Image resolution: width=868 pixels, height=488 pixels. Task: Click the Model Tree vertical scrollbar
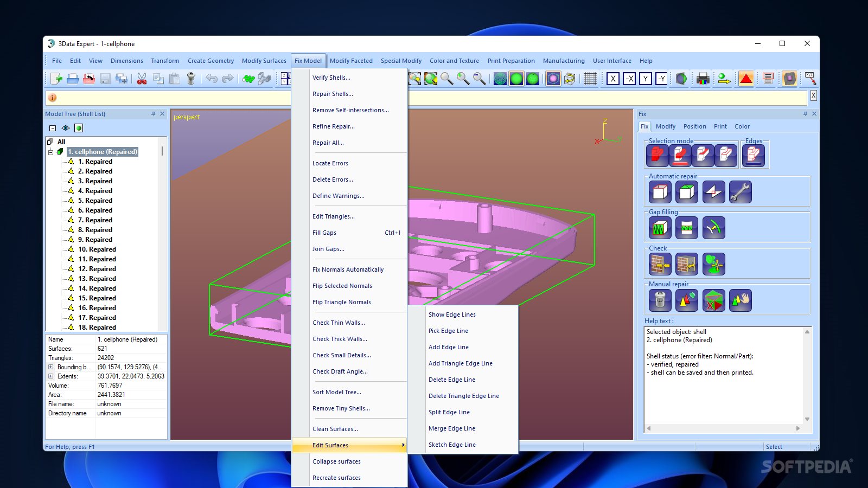[x=162, y=233]
